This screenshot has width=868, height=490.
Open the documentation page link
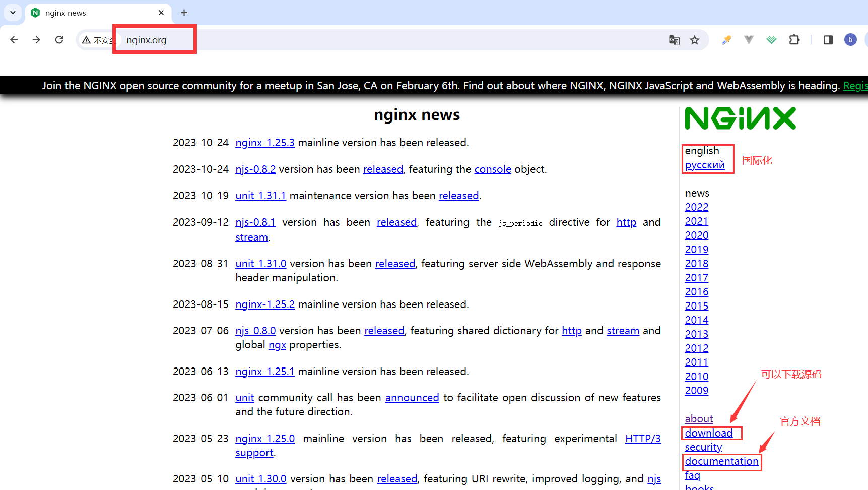(721, 461)
